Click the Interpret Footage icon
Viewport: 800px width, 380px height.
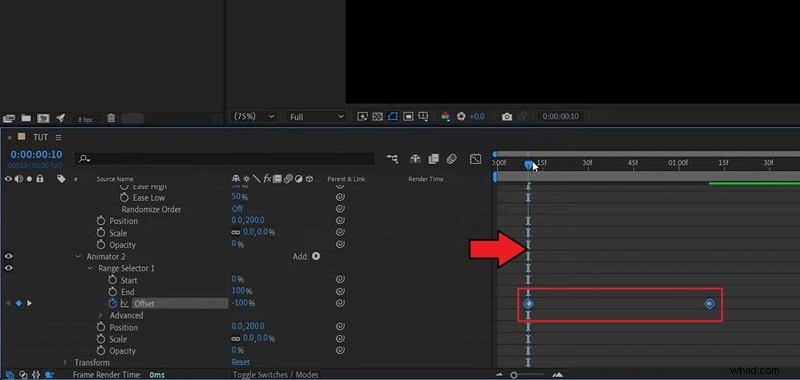[x=9, y=118]
